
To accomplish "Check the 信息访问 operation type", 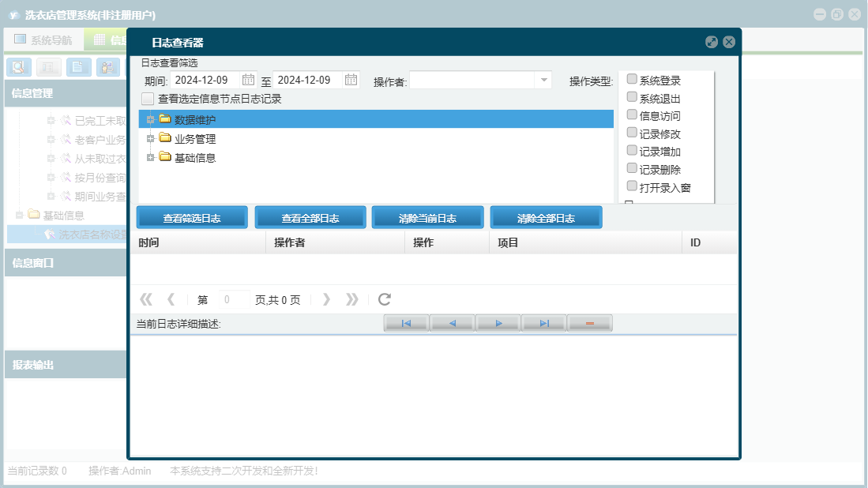I will tap(632, 114).
